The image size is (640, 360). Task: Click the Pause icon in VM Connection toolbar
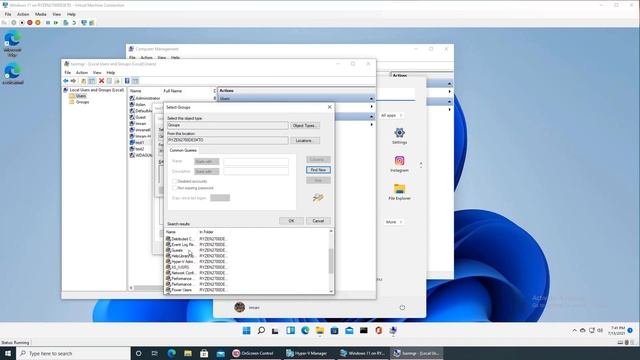coord(48,23)
